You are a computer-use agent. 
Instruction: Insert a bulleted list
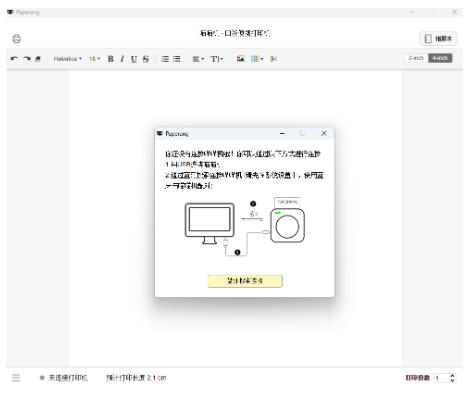[177, 59]
